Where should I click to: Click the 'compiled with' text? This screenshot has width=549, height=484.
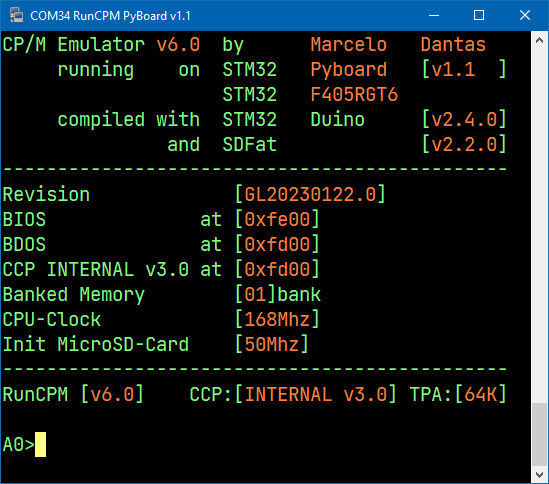[128, 120]
